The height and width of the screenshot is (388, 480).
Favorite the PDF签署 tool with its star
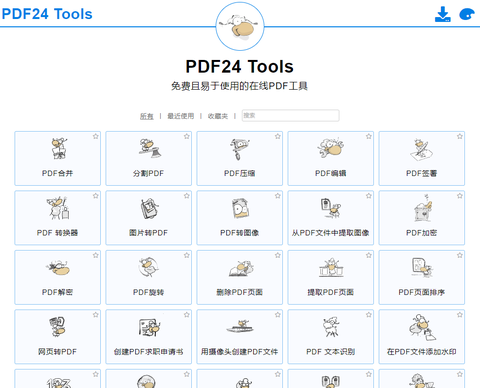pos(460,136)
